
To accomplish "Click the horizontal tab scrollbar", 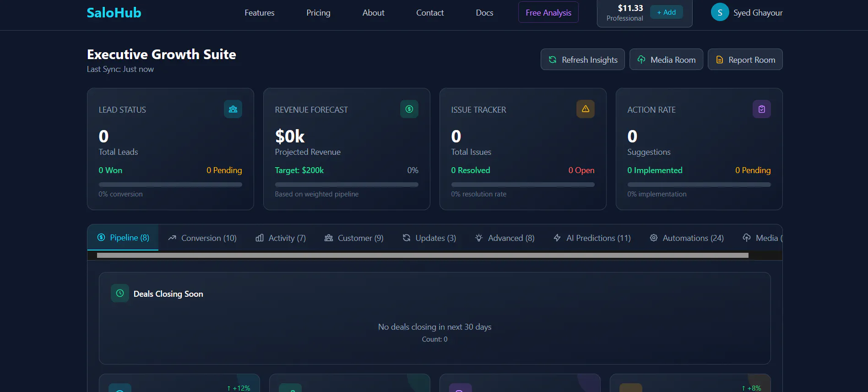I will tap(423, 256).
